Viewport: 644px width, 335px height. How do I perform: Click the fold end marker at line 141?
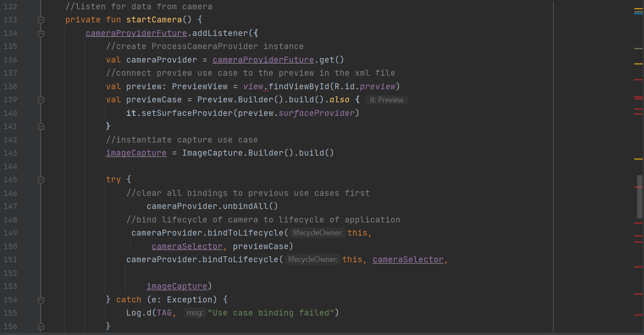[x=41, y=126]
